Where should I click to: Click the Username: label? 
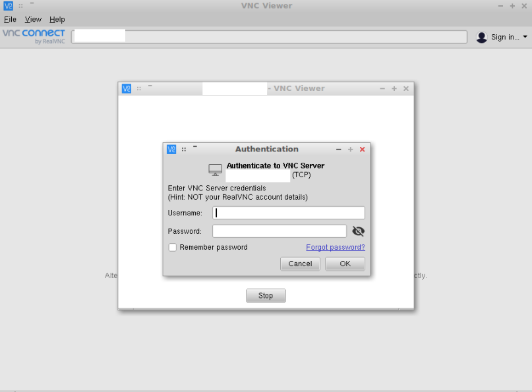[185, 213]
